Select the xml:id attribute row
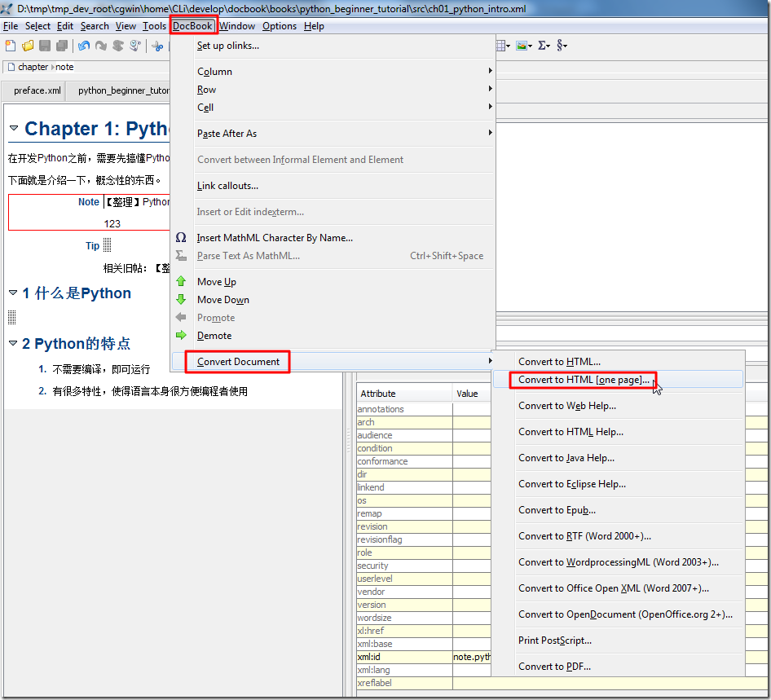This screenshot has width=771, height=700. [x=404, y=657]
